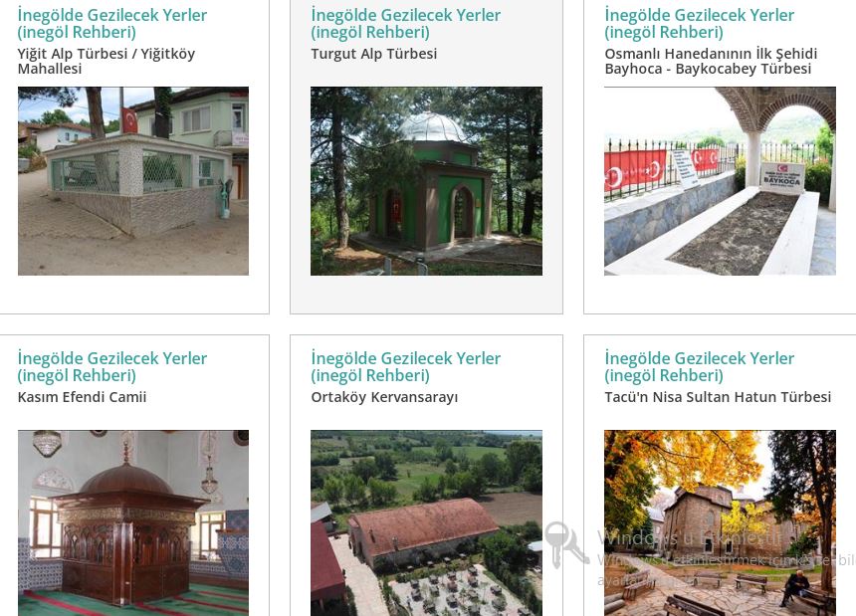The width and height of the screenshot is (856, 616).
Task: Select the 'Kasım Efendi Camii' caption text
Action: click(82, 397)
